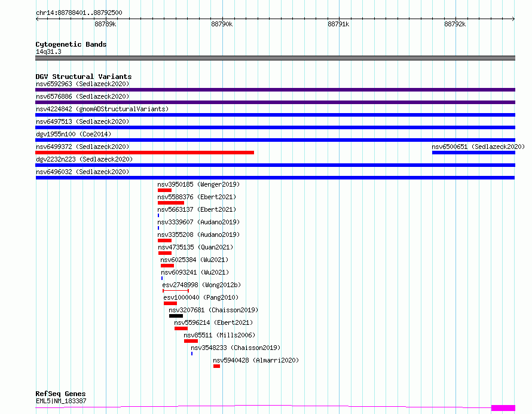This screenshot has height=414, width=532.
Task: Click the nsv3548233 (Chaisson2019) label
Action: click(236, 348)
